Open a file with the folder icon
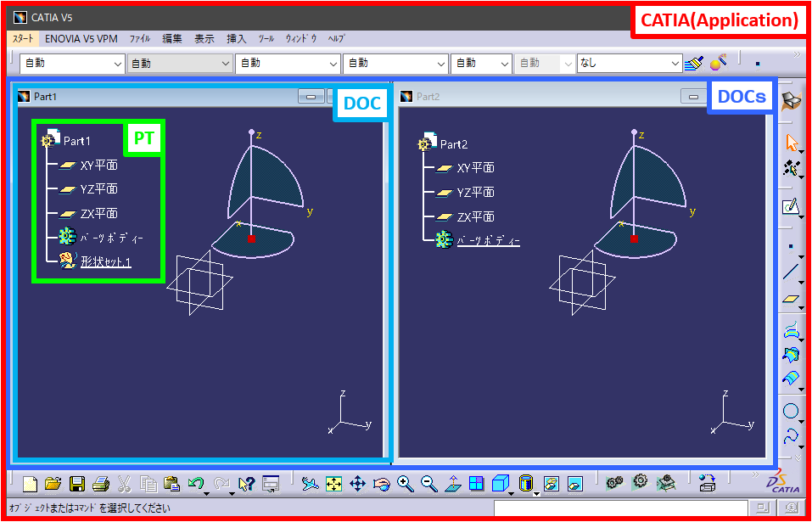 53,484
